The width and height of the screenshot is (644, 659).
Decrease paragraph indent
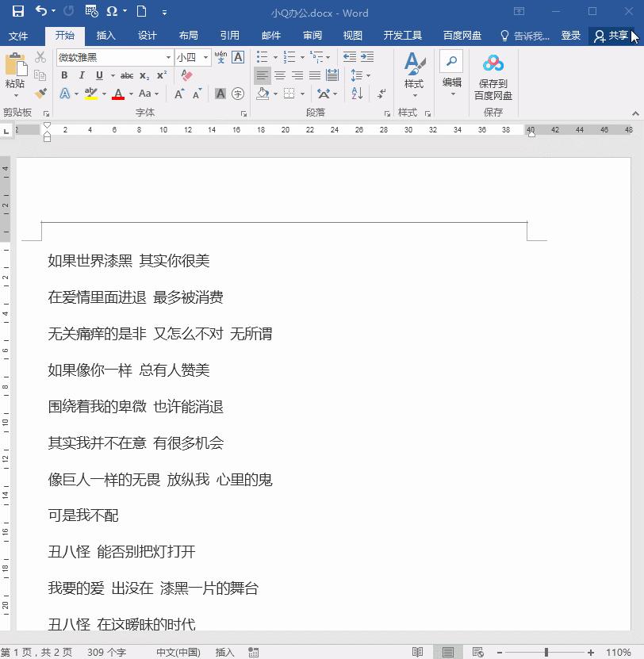[x=349, y=57]
